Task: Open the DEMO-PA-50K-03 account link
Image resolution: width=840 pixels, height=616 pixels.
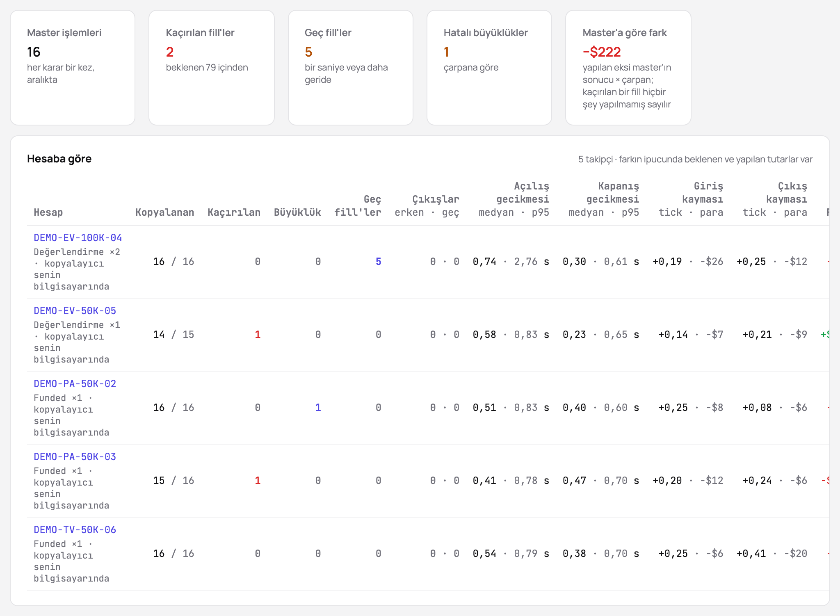Action: (75, 457)
